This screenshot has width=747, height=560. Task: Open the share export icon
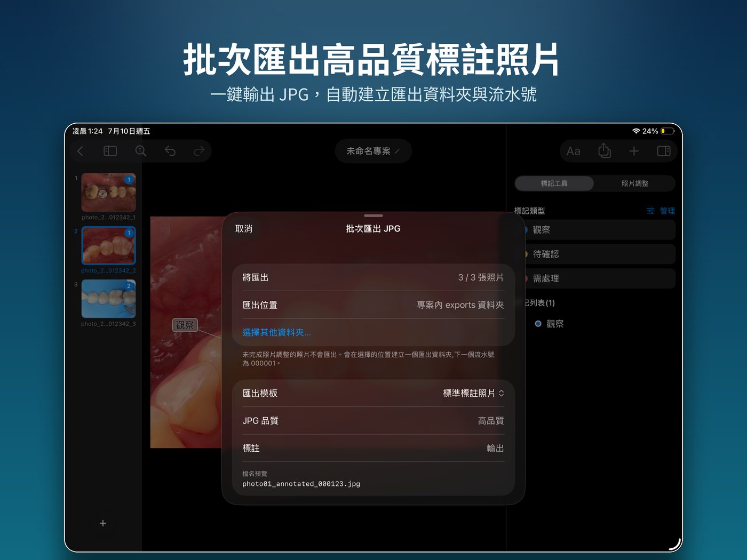click(x=604, y=151)
